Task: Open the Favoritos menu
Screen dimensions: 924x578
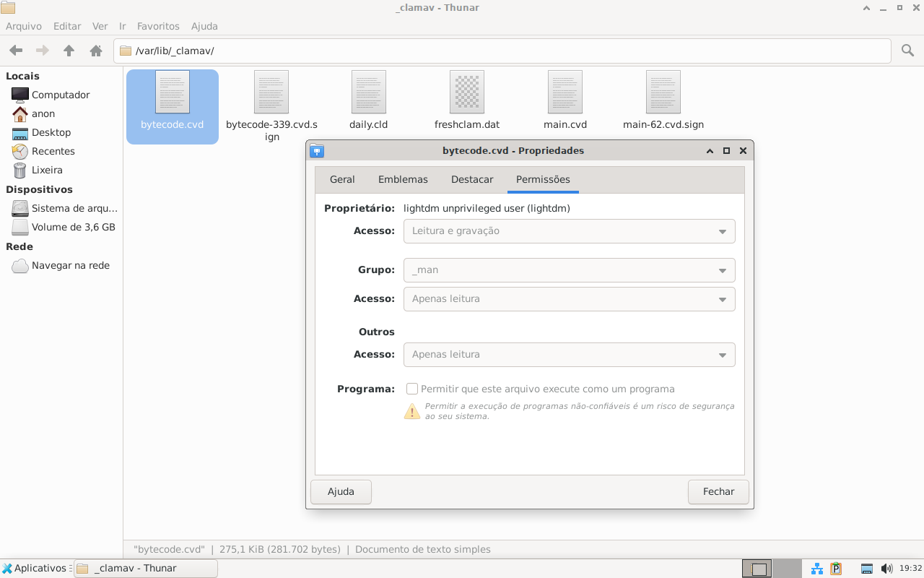Action: (x=158, y=26)
